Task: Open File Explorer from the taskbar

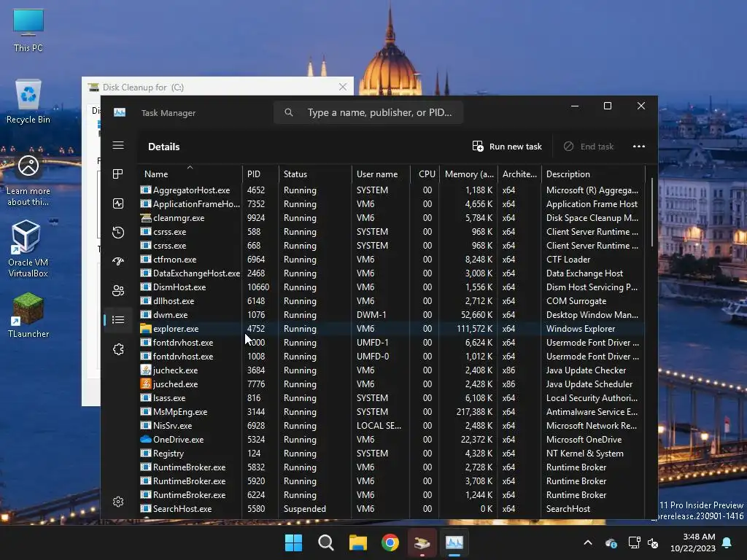Action: coord(357,542)
